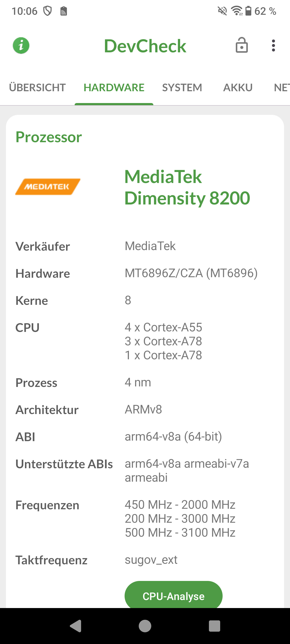Tap the Android back navigation button
The width and height of the screenshot is (290, 644).
76,626
